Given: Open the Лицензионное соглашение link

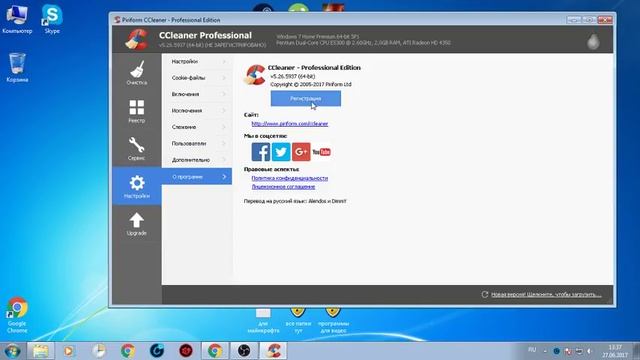Looking at the screenshot, I should tap(283, 187).
